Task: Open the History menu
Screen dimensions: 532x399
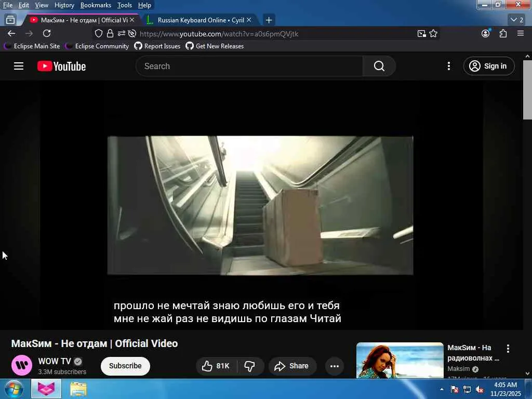Action: pyautogui.click(x=64, y=5)
